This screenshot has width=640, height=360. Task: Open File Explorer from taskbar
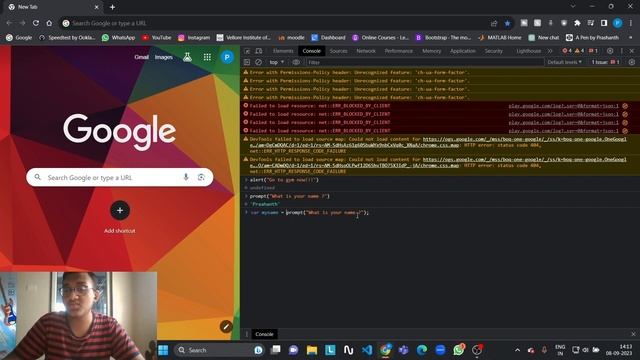click(x=312, y=350)
